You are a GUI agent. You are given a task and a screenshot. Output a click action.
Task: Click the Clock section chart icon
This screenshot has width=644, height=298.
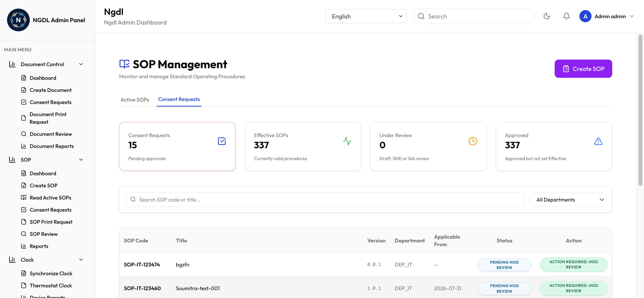[x=12, y=260]
